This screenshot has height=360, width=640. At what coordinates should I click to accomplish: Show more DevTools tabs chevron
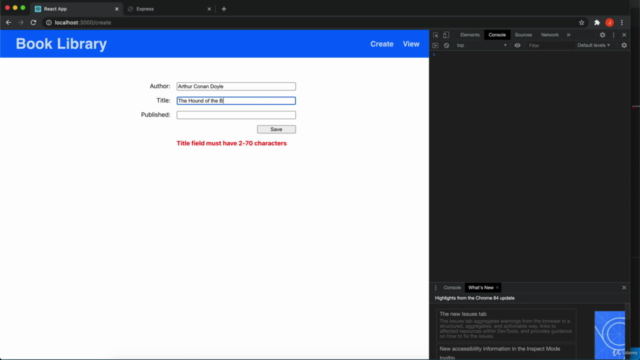pyautogui.click(x=569, y=35)
